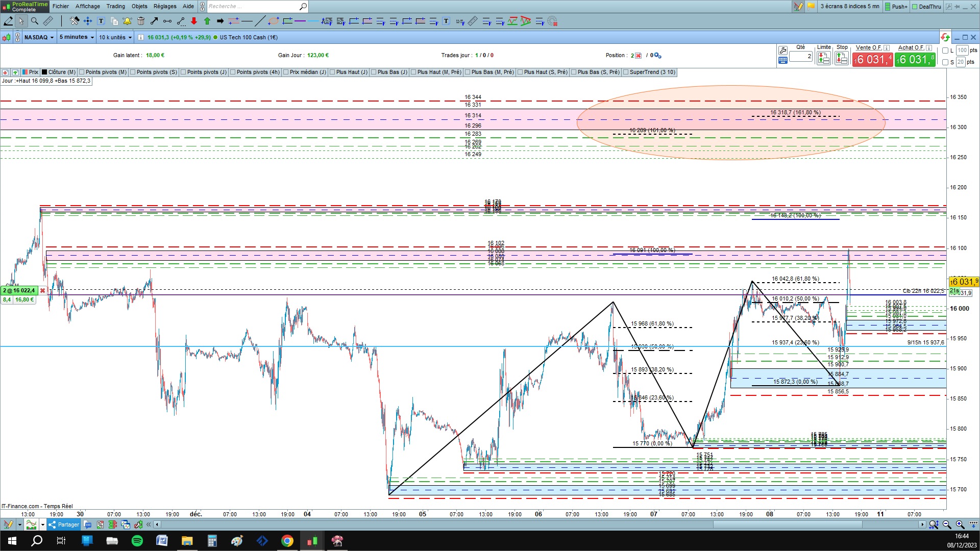Click the Partager share button
The width and height of the screenshot is (980, 551).
[x=64, y=524]
